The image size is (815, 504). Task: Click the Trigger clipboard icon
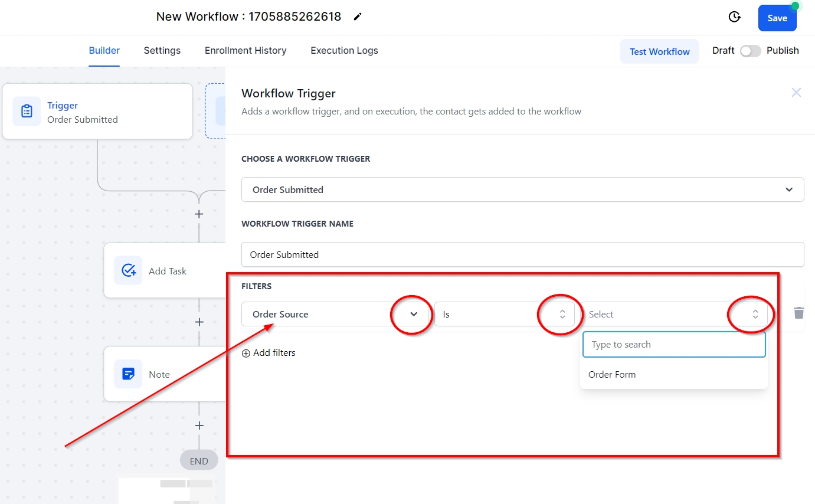pyautogui.click(x=27, y=112)
